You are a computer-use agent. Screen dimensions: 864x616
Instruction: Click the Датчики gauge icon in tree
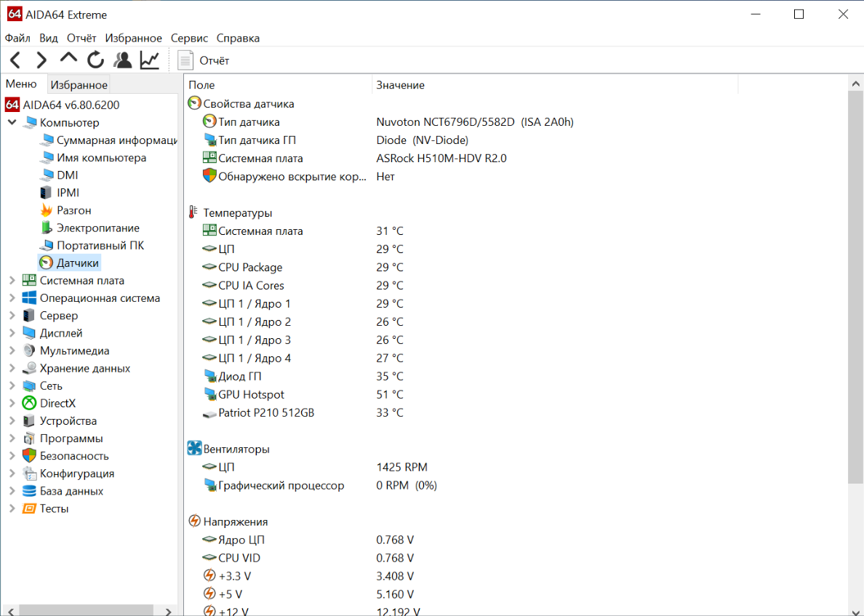click(47, 263)
